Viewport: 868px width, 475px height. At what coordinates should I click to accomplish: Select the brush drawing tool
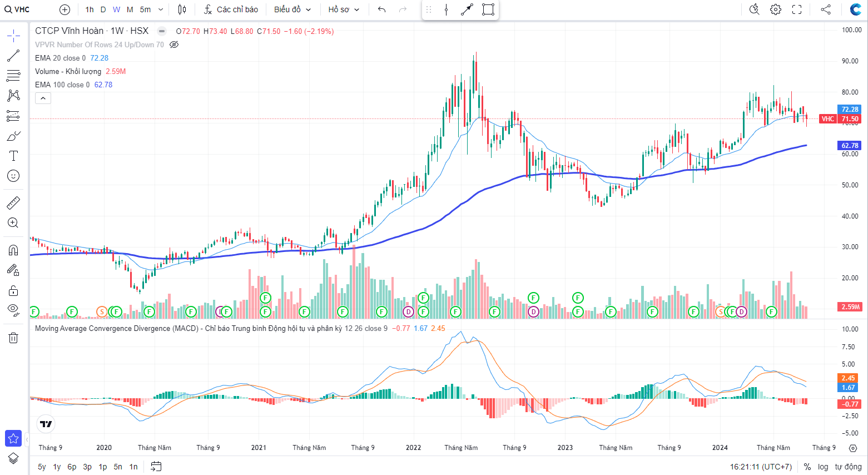point(13,136)
